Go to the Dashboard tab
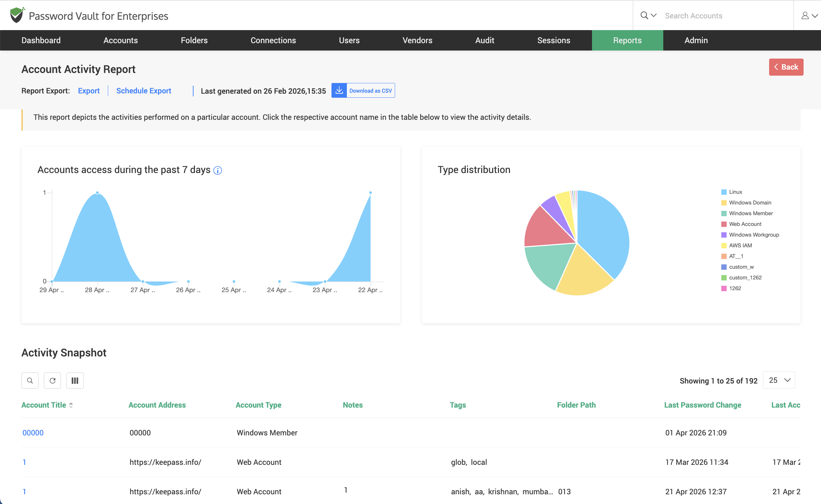The image size is (821, 504). (x=41, y=40)
